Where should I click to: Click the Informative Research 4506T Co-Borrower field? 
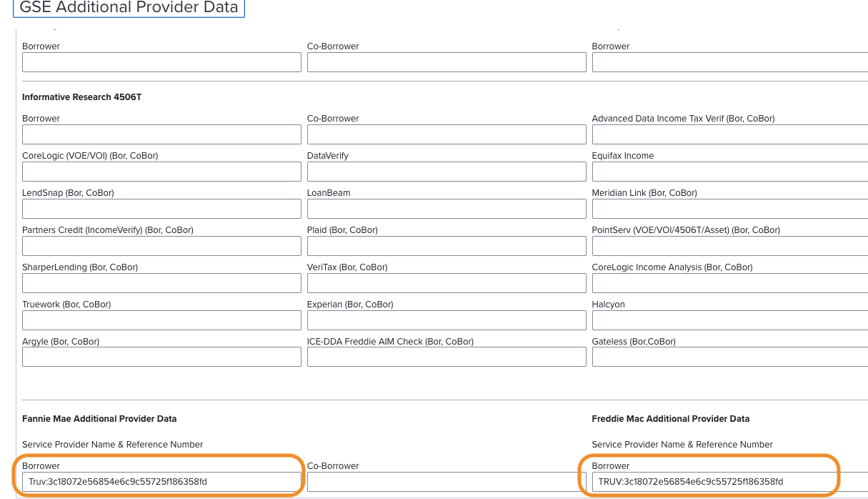(x=447, y=134)
